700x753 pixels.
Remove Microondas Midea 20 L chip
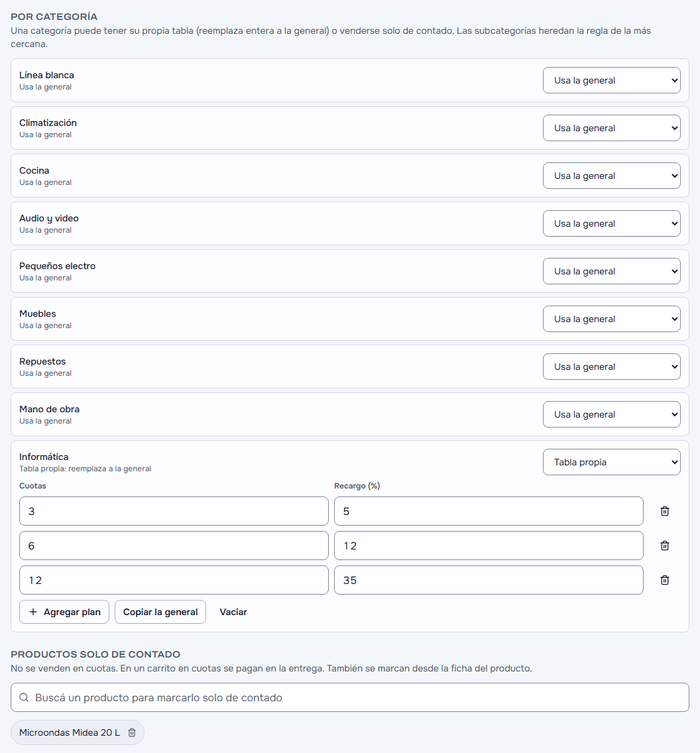(131, 732)
